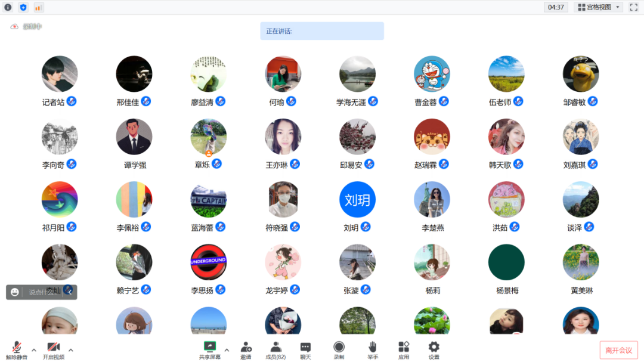Viewport: 644px width, 362px height.
Task: Click the meeting info icon
Action: [x=8, y=7]
